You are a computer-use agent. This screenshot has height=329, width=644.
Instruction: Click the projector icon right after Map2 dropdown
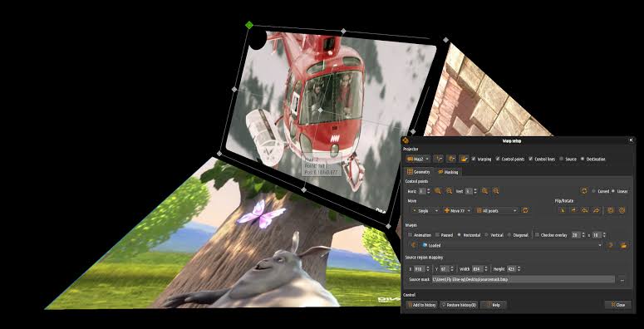(x=439, y=159)
